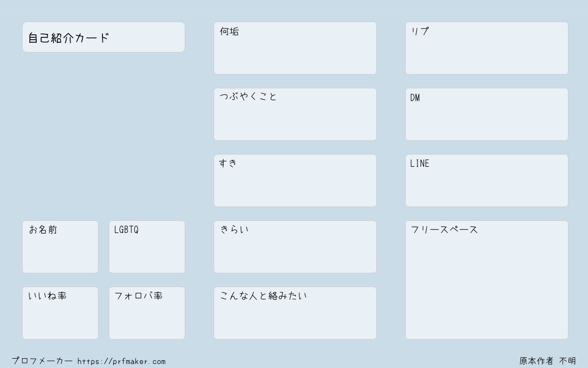Click the 原本作者 不明 credit text

(x=548, y=361)
